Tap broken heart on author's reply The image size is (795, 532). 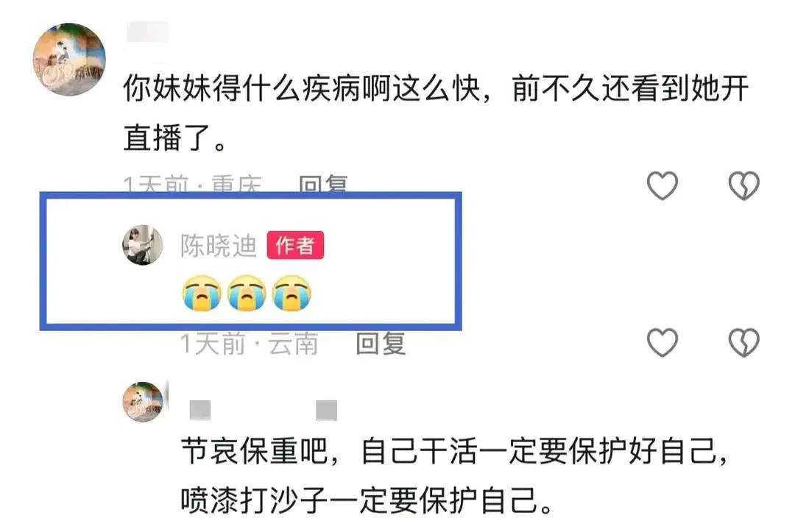click(x=743, y=342)
